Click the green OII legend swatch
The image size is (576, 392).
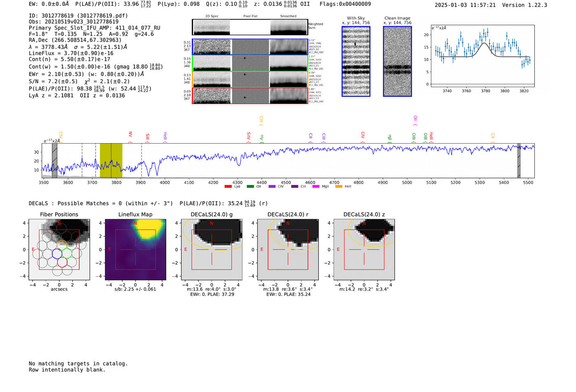[x=250, y=186]
